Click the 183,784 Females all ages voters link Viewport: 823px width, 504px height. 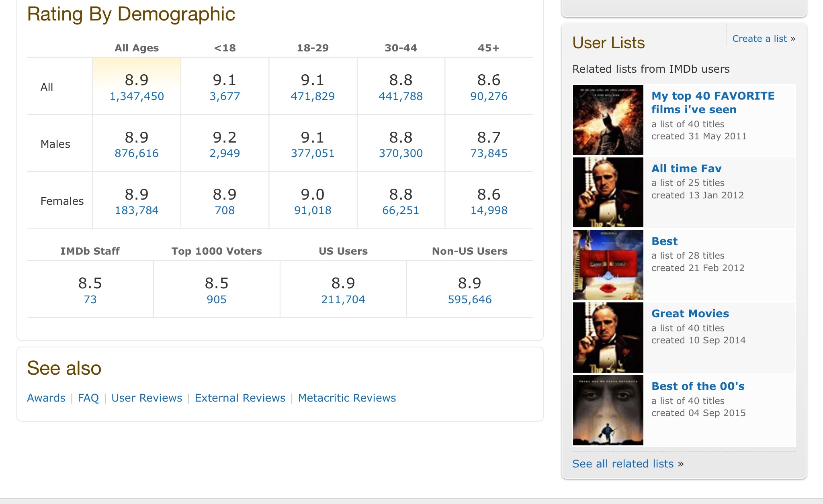click(136, 210)
